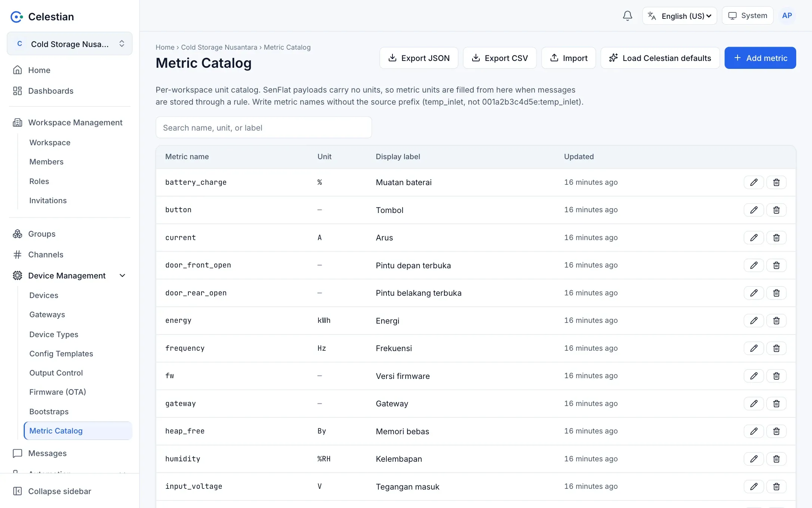The image size is (812, 508).
Task: Delete the energy metric
Action: coord(776,321)
